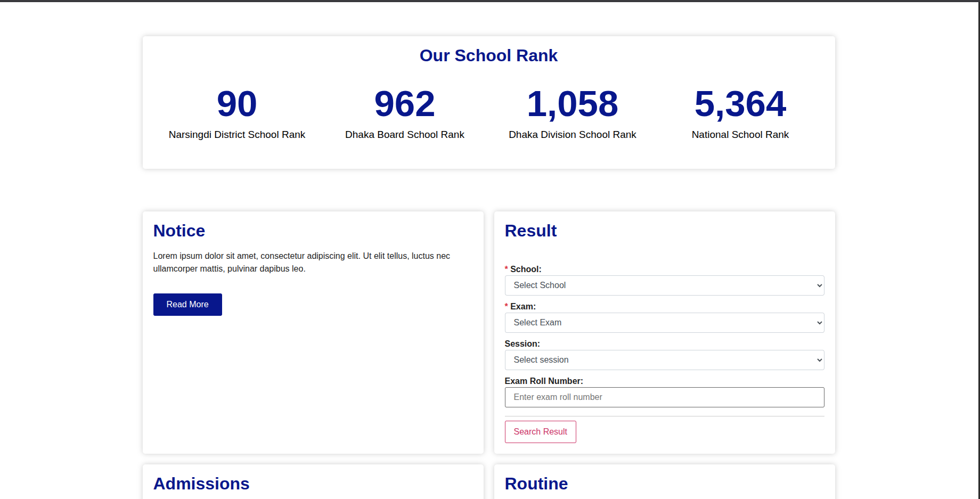This screenshot has width=980, height=499.
Task: Focus the exam roll number input field
Action: pos(664,397)
